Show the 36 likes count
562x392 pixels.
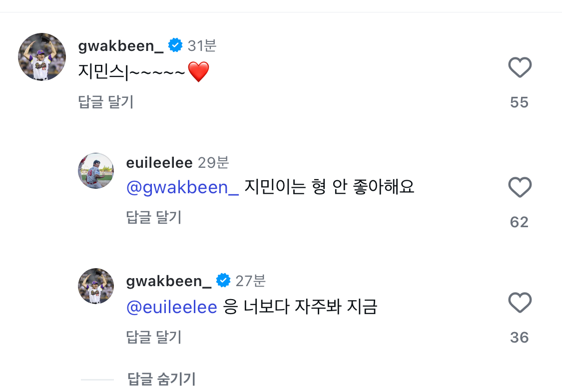(519, 338)
